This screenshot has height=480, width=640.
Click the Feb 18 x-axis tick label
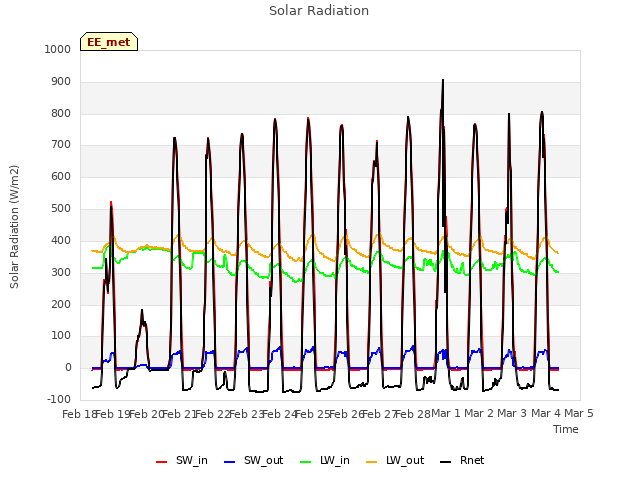pos(78,414)
